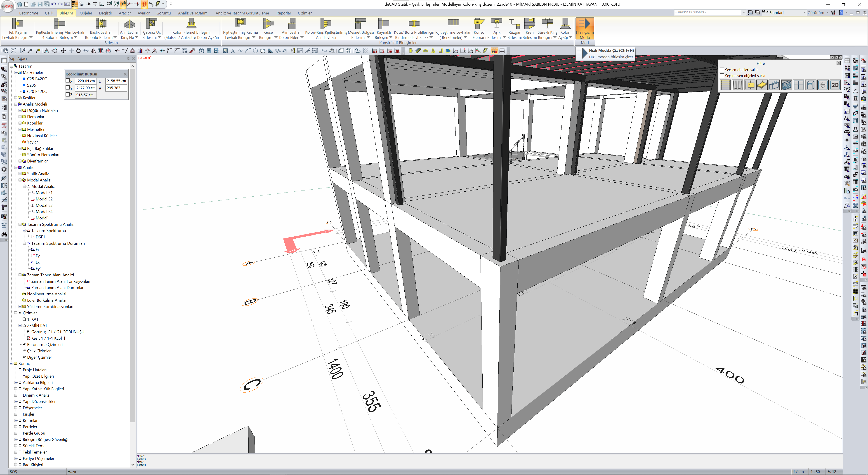Tick the X coordinate lock checkbox

(68, 81)
